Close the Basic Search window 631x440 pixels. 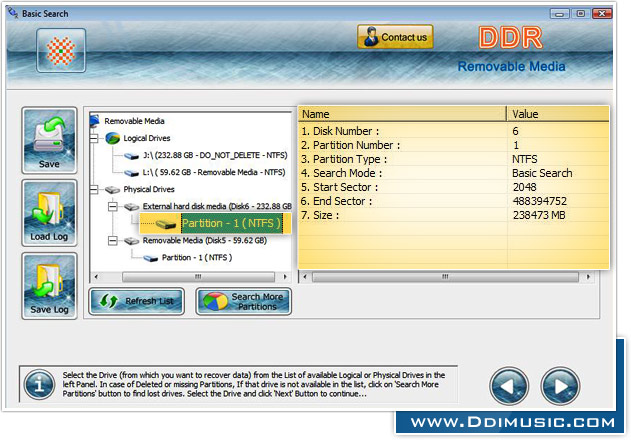pyautogui.click(x=602, y=14)
